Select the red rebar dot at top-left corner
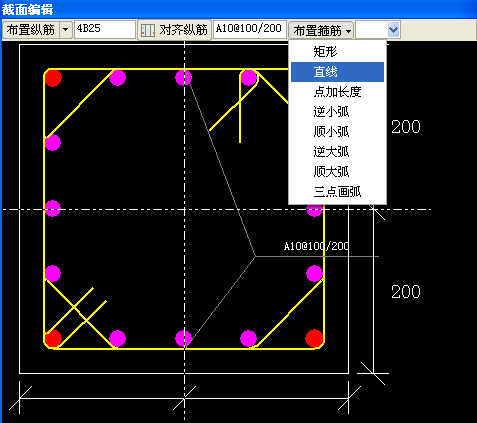This screenshot has height=423, width=477. click(53, 78)
